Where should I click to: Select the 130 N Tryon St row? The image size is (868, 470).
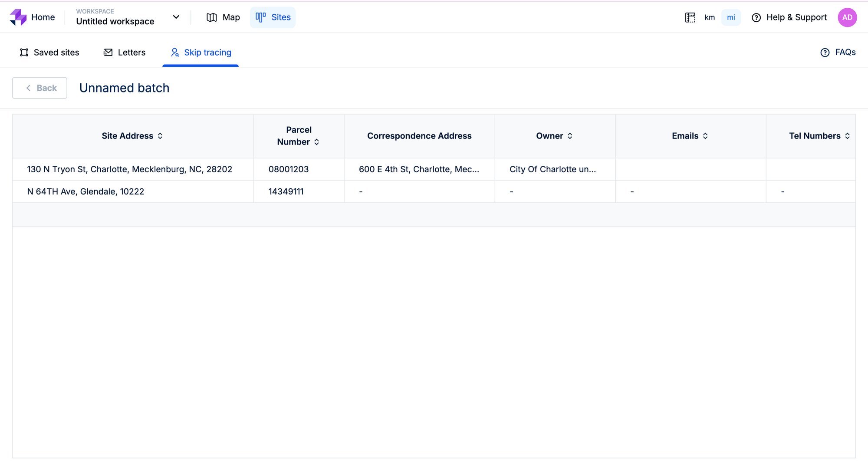click(x=129, y=169)
